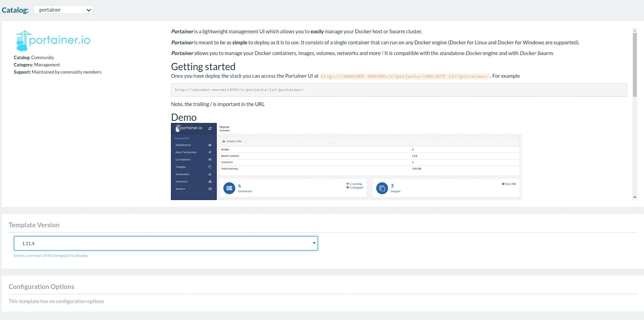Select Dashboard entry under NAVIGATION
This screenshot has height=320, width=644.
click(183, 145)
